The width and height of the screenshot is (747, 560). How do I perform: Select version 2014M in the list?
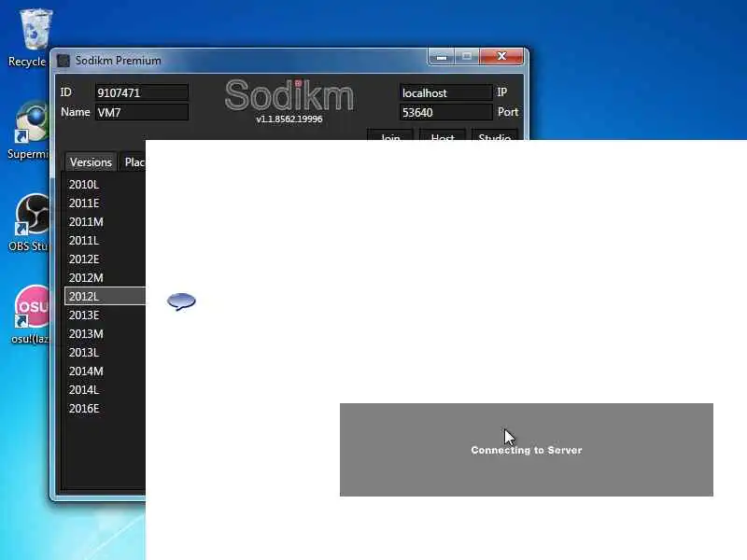pyautogui.click(x=105, y=371)
